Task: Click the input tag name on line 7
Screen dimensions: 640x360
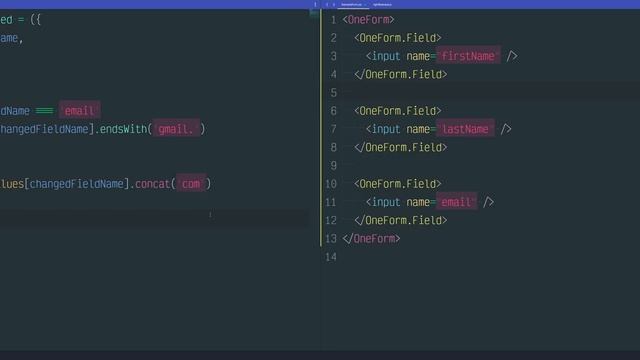Action: click(x=386, y=129)
